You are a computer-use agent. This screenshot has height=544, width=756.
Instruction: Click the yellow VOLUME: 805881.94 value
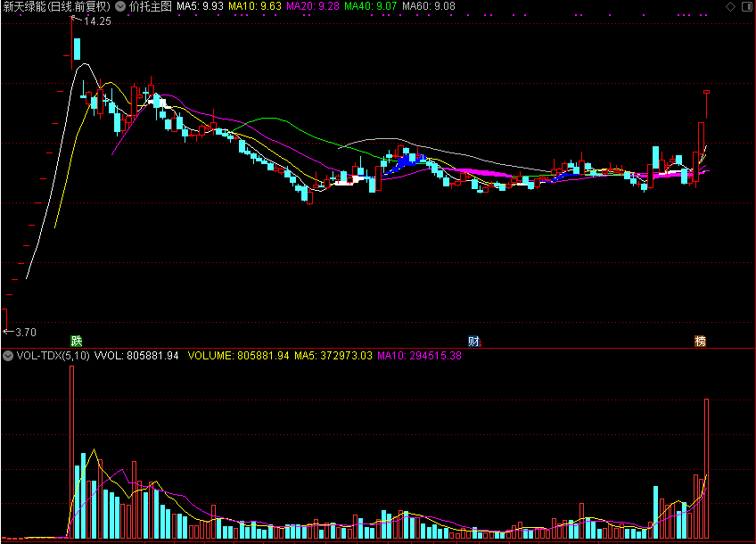(x=239, y=356)
